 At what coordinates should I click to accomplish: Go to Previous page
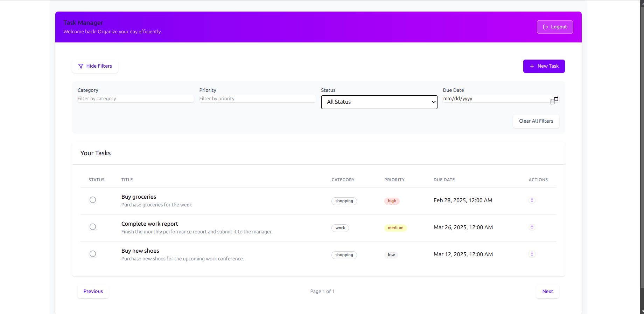(93, 292)
